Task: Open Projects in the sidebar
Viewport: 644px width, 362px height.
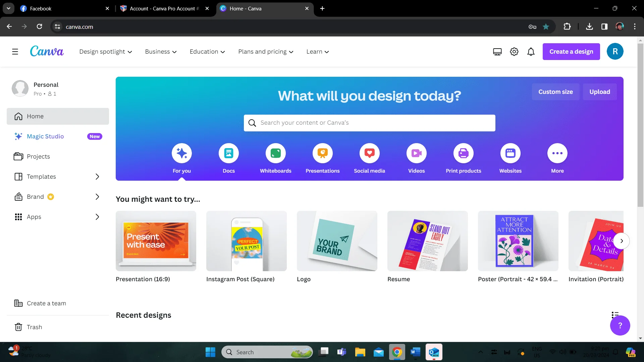Action: [58, 157]
